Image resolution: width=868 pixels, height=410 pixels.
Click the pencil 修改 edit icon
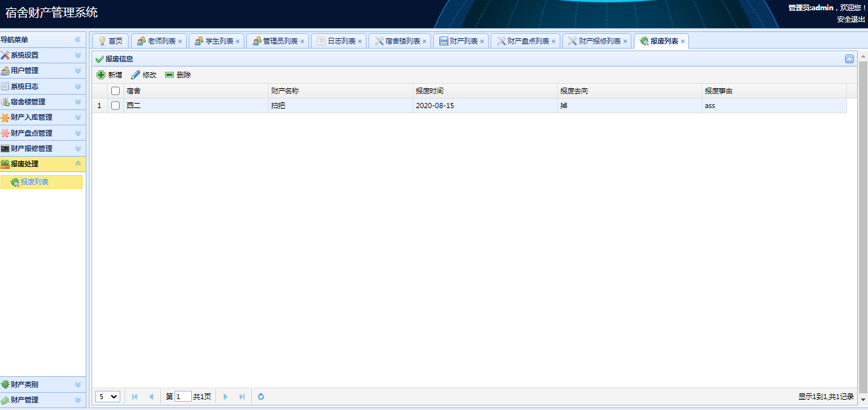(x=136, y=75)
